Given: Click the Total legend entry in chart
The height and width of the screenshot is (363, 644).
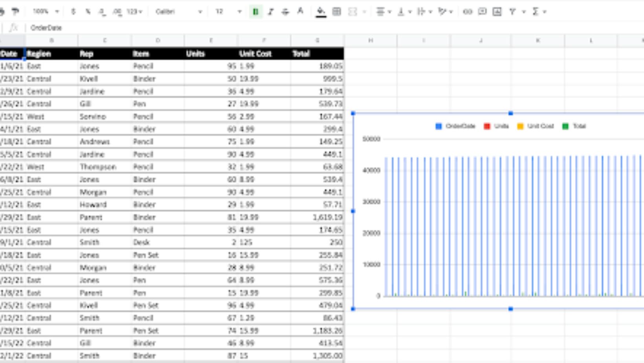Looking at the screenshot, I should (574, 126).
